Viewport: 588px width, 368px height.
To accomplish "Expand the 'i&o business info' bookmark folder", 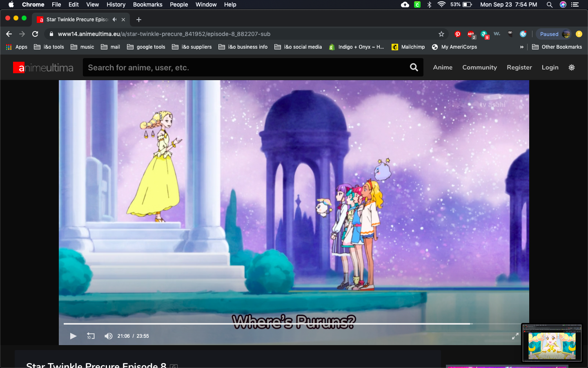I will point(243,47).
